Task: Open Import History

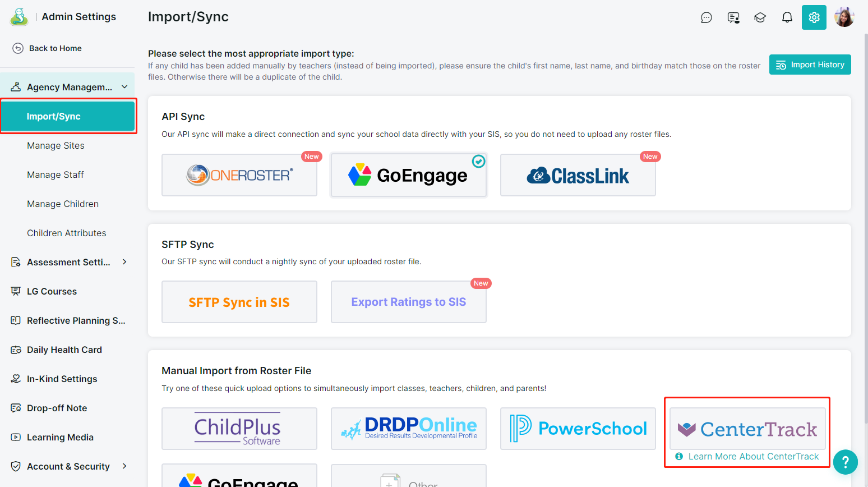Action: tap(810, 65)
